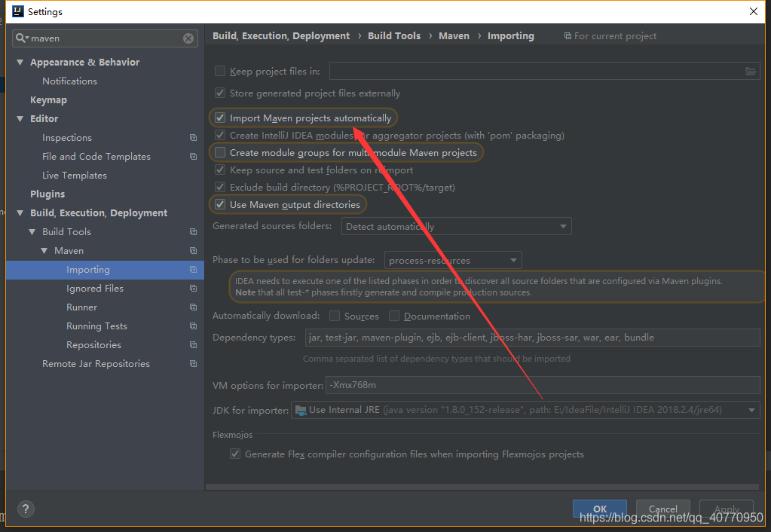Collapse the Editor tree node
Image resolution: width=771 pixels, height=532 pixels.
click(20, 118)
